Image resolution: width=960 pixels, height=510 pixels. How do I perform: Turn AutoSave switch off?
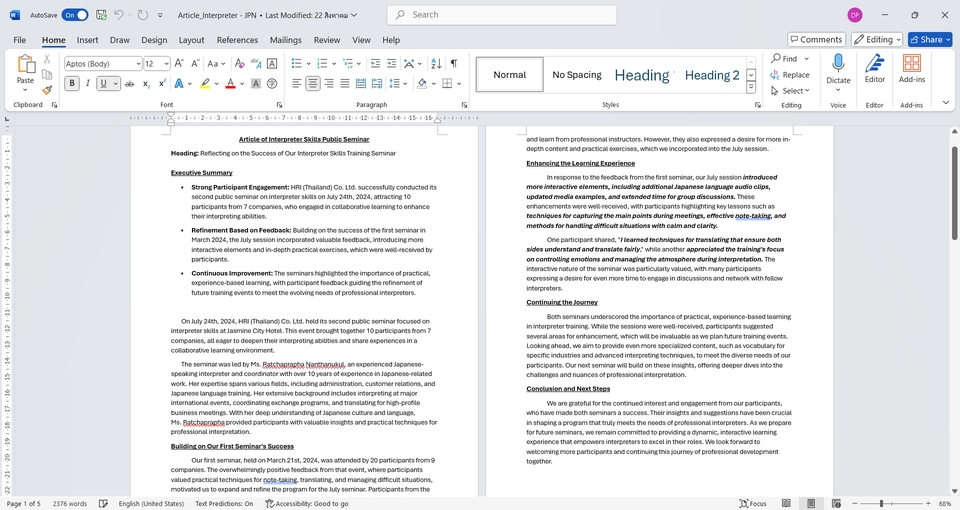click(x=74, y=15)
